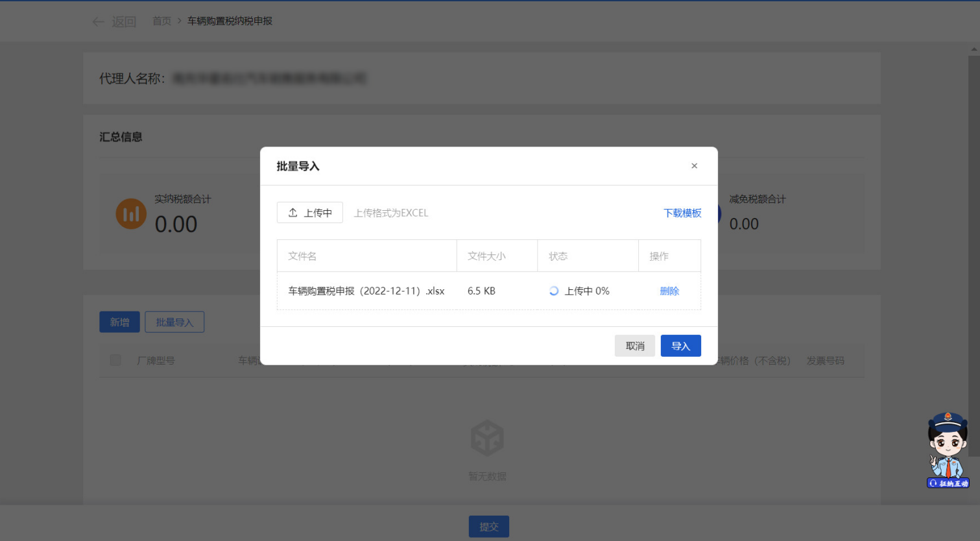Click the scroll-up arrow on the page scrollbar
The width and height of the screenshot is (980, 541).
tap(974, 49)
